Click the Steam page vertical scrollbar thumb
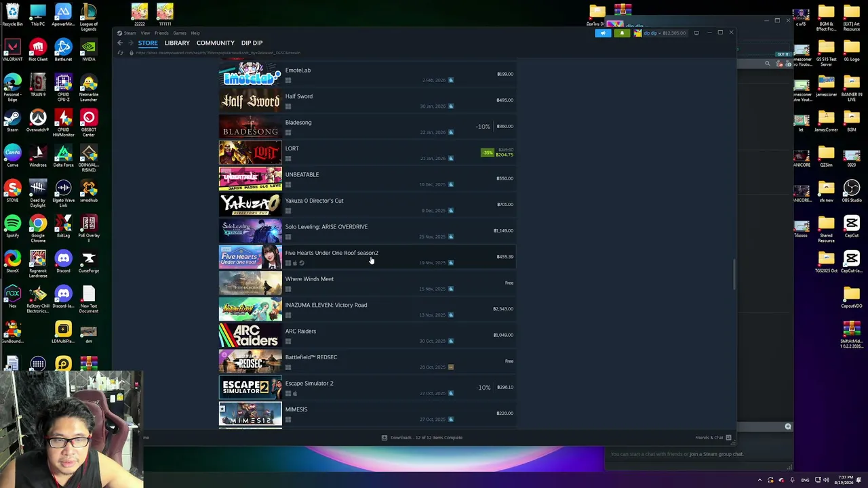868x488 pixels. [x=734, y=274]
